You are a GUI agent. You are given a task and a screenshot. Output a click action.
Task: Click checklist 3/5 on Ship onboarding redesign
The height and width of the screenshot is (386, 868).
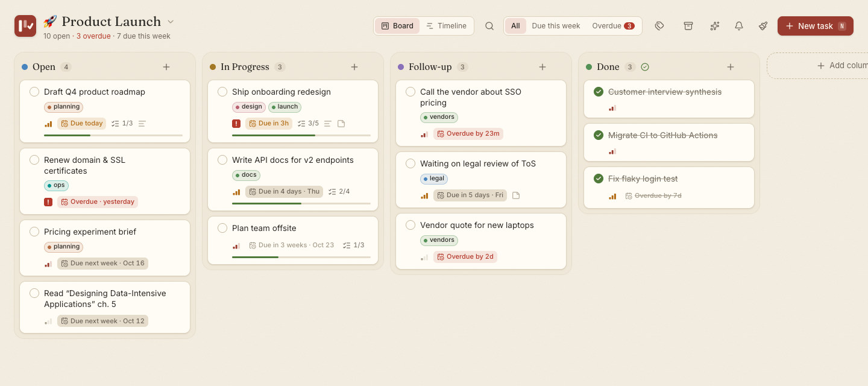pyautogui.click(x=308, y=124)
